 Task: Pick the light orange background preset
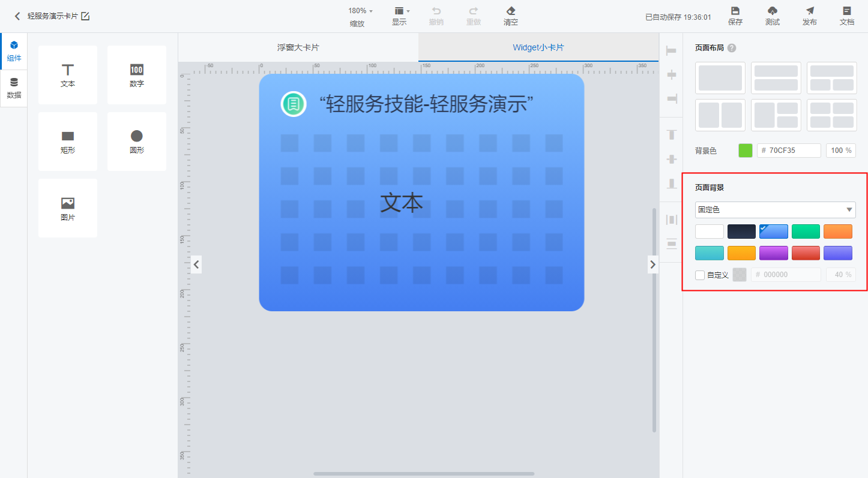click(x=838, y=232)
